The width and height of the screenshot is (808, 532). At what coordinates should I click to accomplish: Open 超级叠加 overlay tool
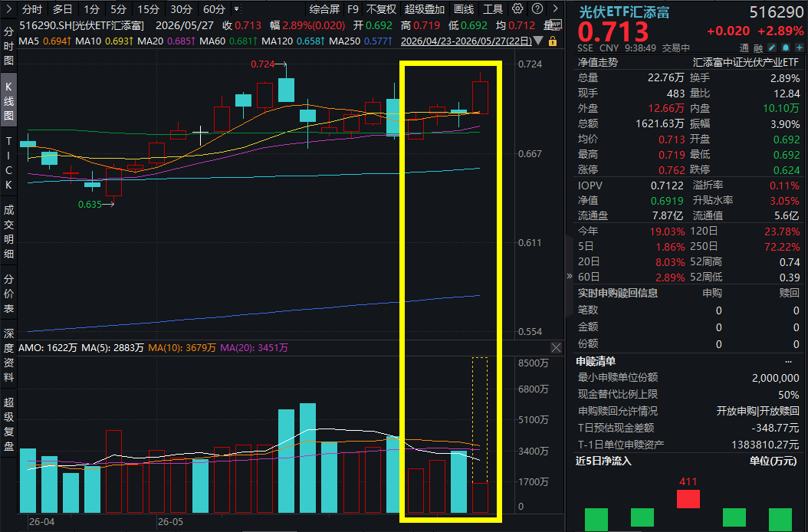425,9
